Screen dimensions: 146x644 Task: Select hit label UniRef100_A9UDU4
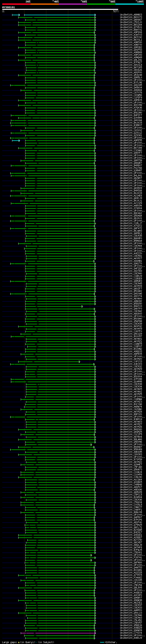[x=131, y=90]
